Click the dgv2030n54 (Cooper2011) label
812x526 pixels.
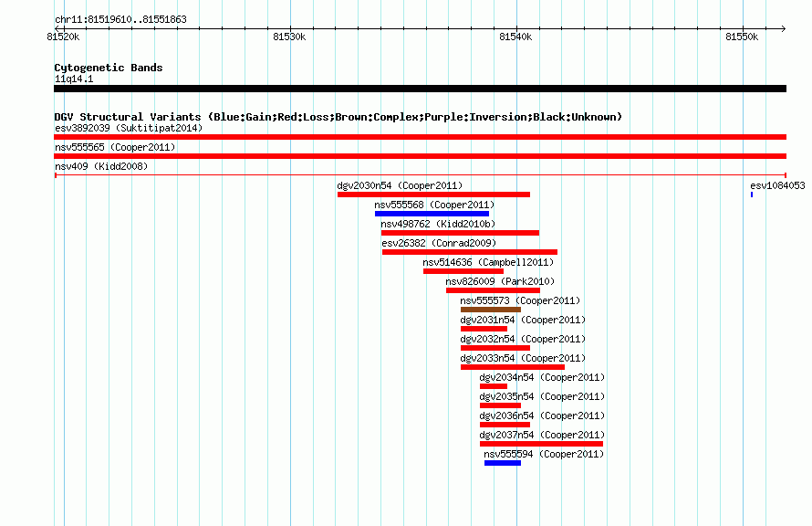tap(400, 185)
